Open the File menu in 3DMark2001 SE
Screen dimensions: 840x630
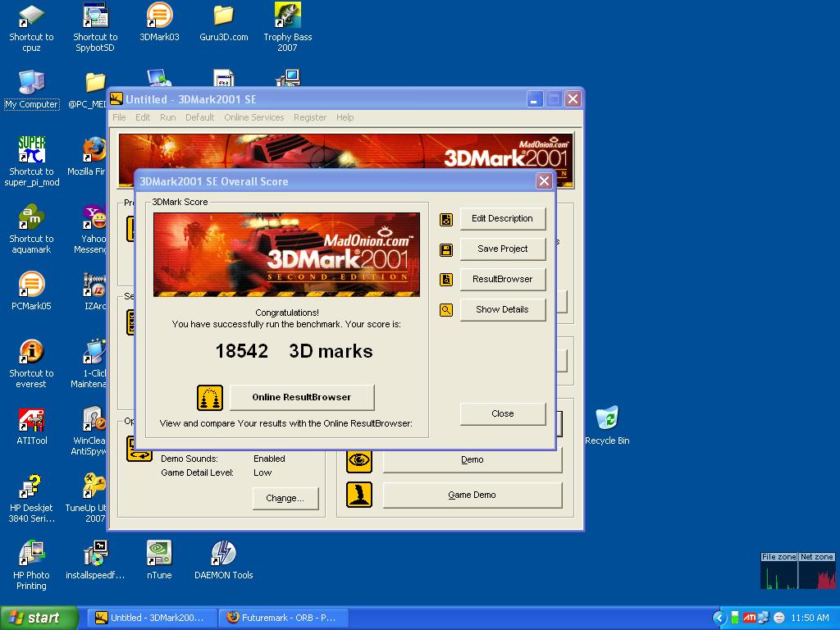click(119, 117)
